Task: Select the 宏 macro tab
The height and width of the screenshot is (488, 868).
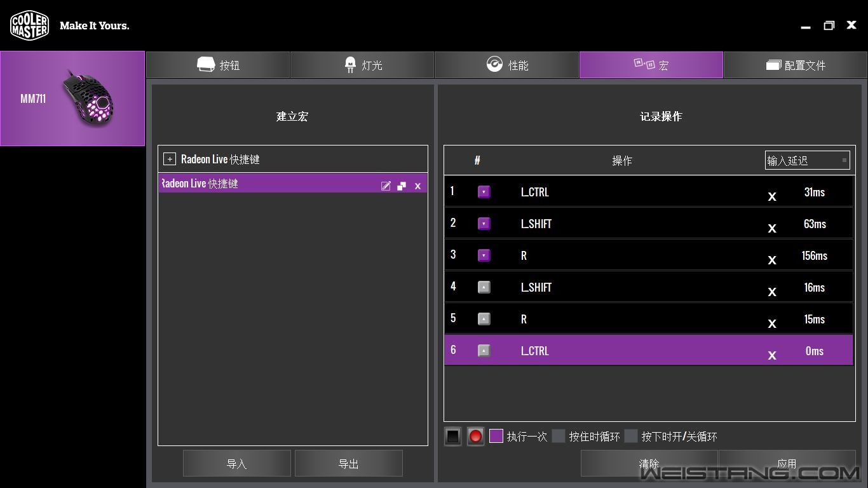Action: [x=651, y=65]
